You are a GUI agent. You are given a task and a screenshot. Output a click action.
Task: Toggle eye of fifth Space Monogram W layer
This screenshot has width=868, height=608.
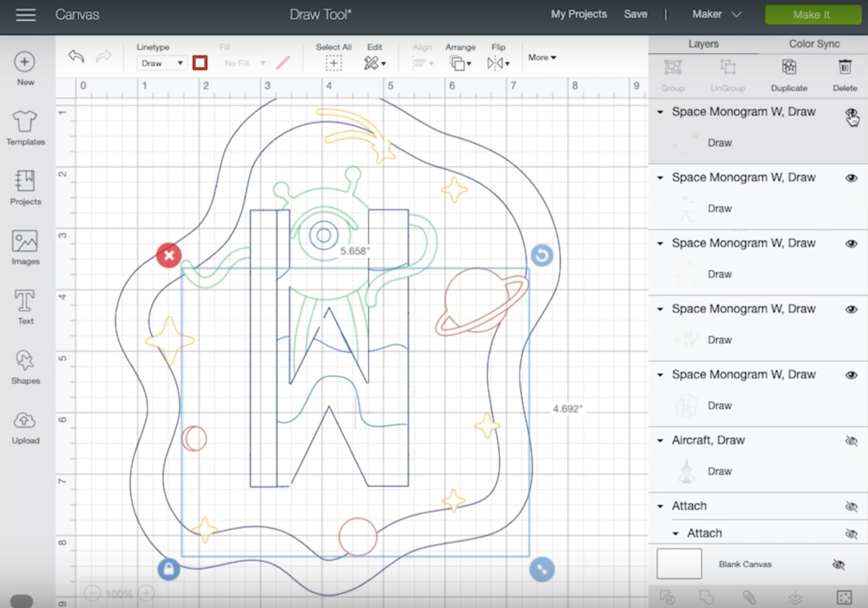851,376
